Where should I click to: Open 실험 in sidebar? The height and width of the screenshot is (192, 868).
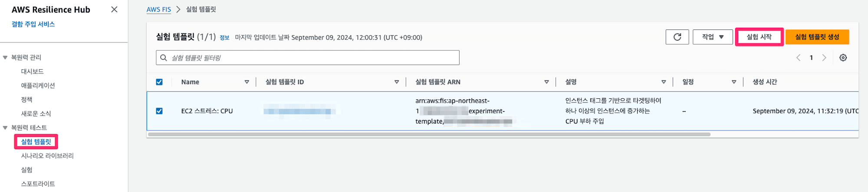(26, 170)
